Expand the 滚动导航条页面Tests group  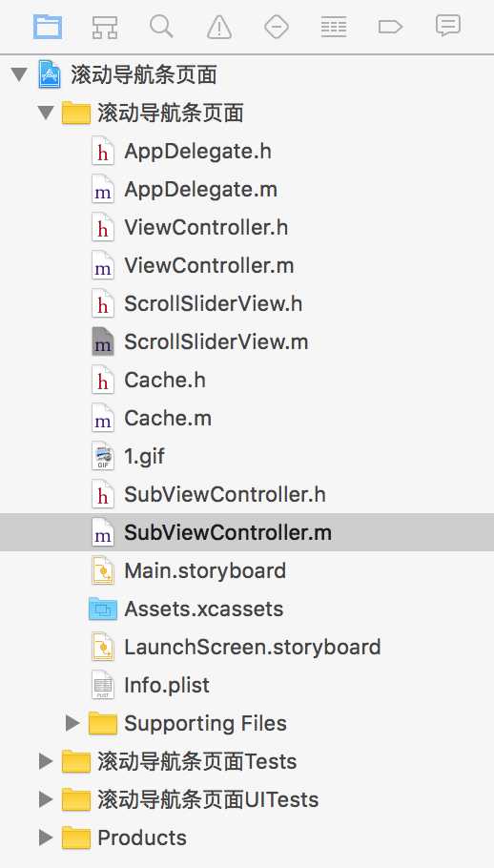(x=46, y=761)
